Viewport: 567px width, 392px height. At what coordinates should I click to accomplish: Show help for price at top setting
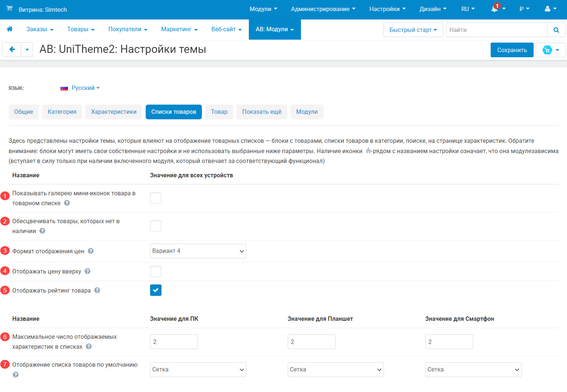(x=87, y=271)
